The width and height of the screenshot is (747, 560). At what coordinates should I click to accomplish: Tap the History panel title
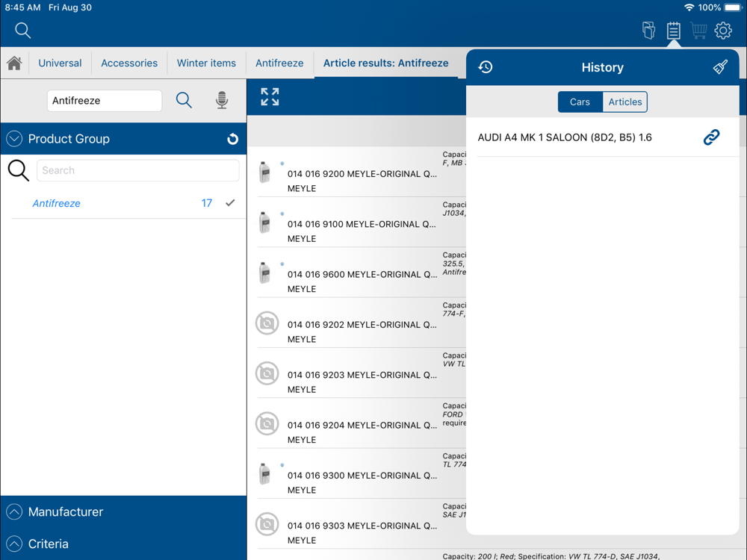point(602,67)
